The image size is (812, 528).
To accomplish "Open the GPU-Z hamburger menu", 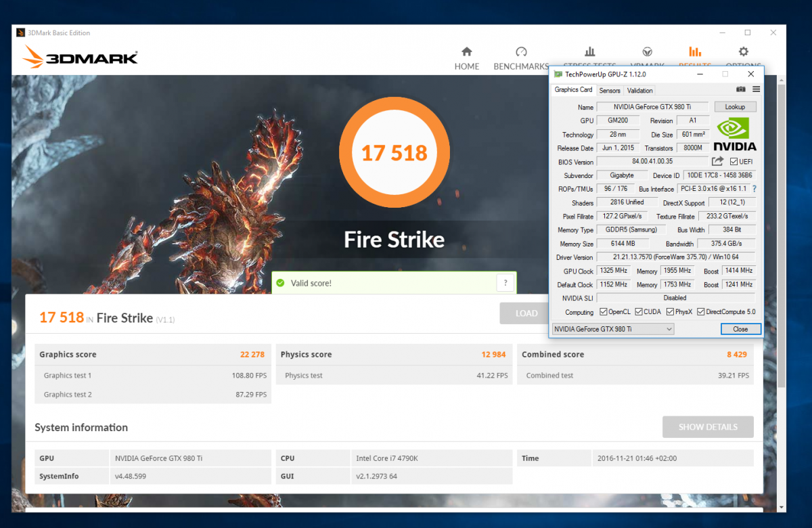I will click(x=756, y=89).
